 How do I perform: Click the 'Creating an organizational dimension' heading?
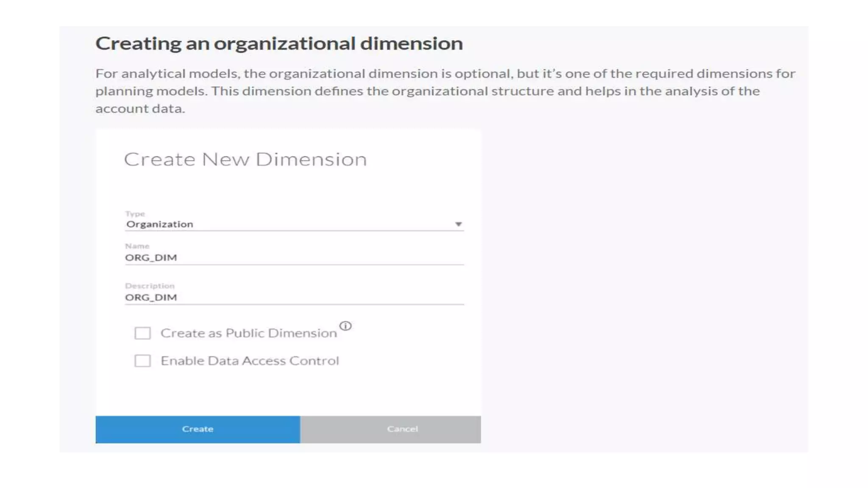click(279, 44)
